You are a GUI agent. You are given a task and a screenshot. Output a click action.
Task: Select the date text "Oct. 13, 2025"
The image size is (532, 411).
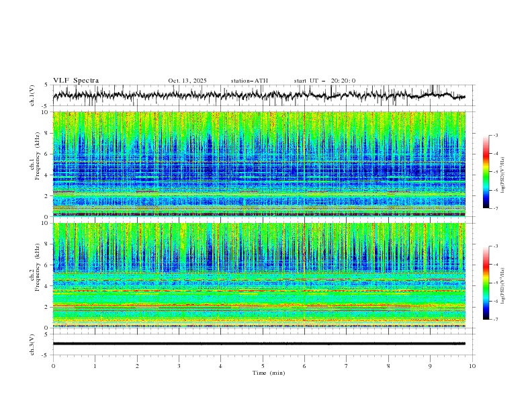click(x=187, y=81)
